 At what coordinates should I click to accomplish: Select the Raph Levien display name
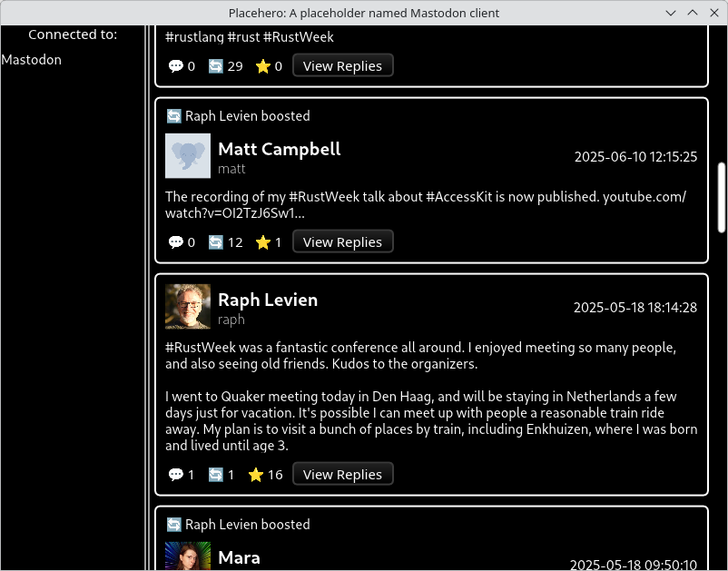tap(268, 300)
